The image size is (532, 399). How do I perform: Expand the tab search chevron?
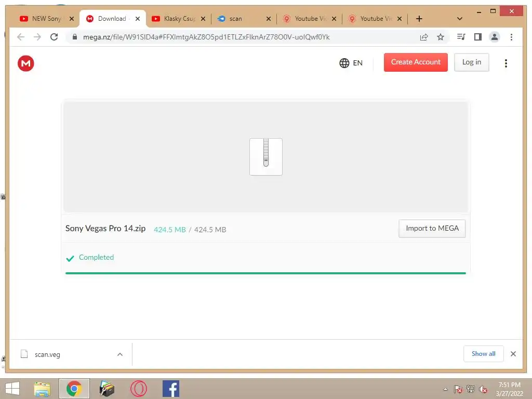tap(459, 19)
